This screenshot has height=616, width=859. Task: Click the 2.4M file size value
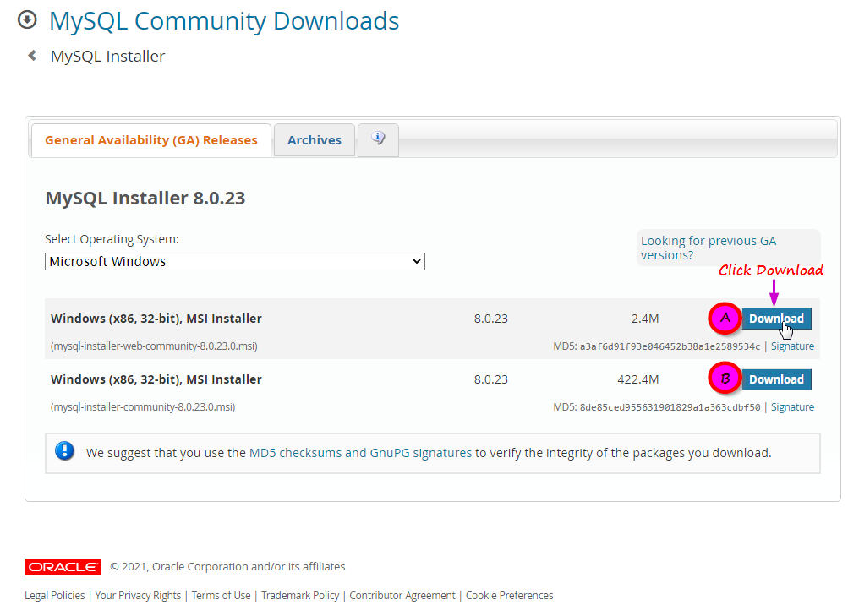[x=645, y=319]
